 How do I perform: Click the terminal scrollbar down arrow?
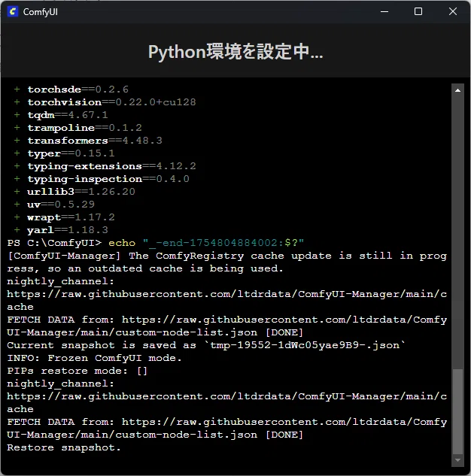pyautogui.click(x=457, y=460)
